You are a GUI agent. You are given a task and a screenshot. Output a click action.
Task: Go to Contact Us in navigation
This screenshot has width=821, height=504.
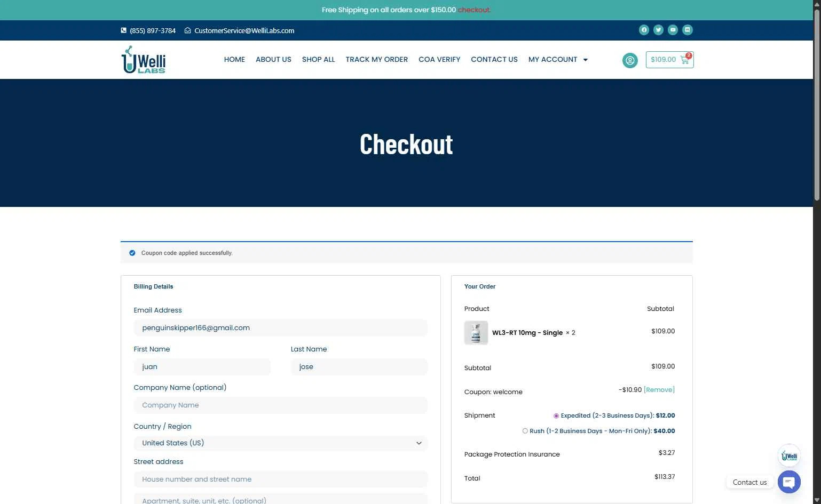point(494,60)
